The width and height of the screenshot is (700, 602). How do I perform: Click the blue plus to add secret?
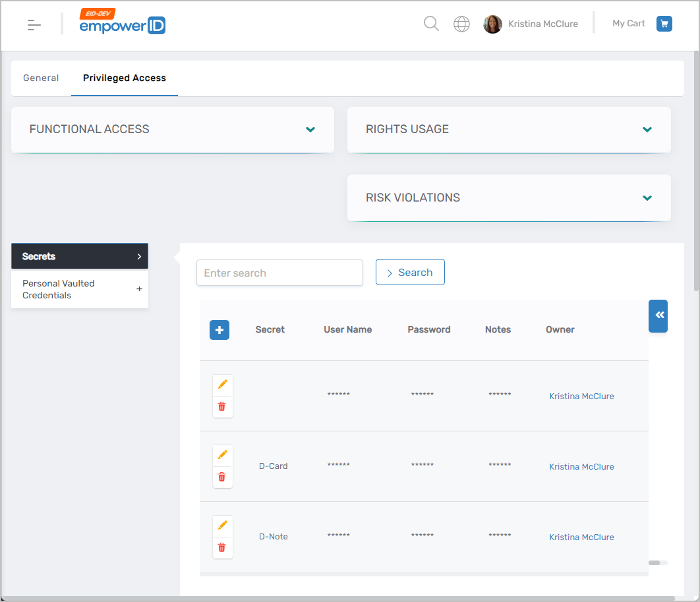point(219,330)
